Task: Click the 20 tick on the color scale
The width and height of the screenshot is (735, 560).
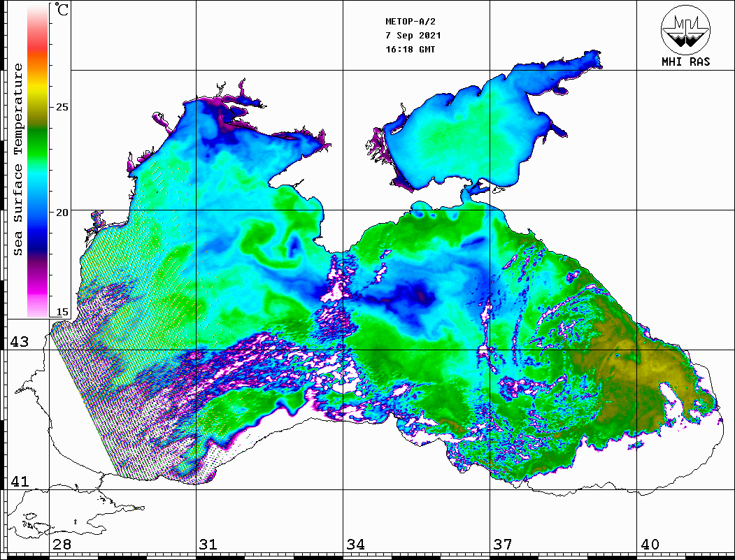Action: click(62, 213)
